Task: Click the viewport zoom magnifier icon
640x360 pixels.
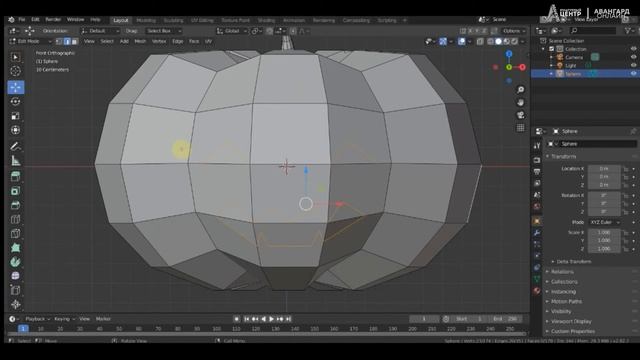Action: [520, 90]
